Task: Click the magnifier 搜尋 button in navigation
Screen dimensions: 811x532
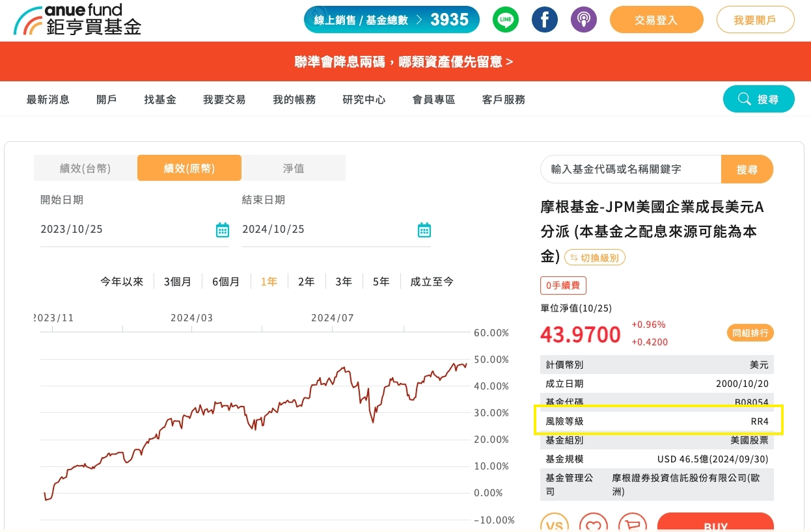Action: [759, 100]
